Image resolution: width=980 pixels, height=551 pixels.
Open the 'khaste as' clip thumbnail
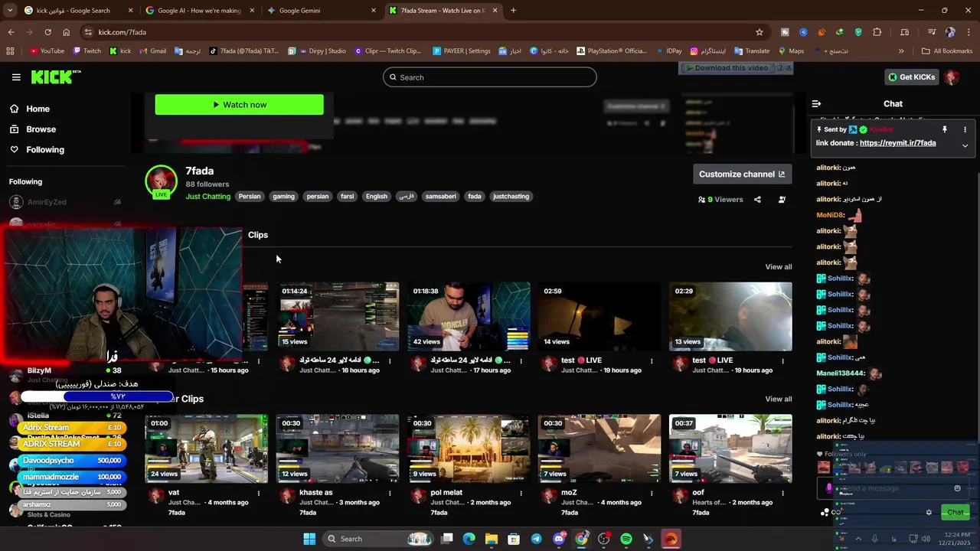[338, 449]
